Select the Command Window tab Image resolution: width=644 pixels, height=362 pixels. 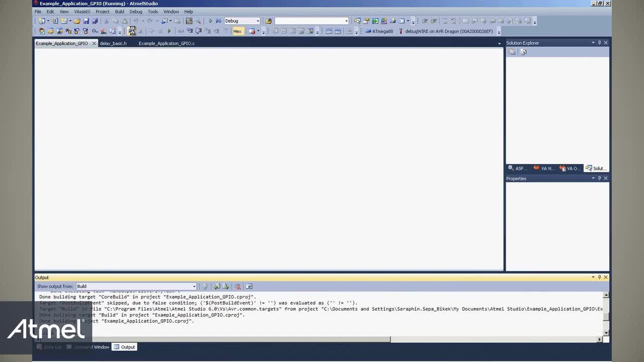pos(88,347)
